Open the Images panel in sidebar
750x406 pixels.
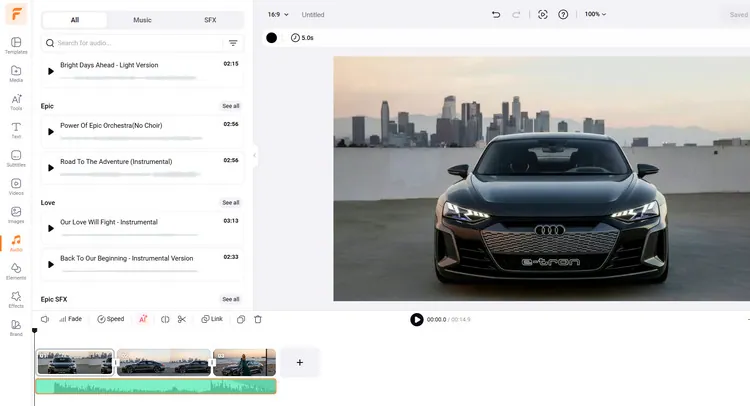(16, 215)
